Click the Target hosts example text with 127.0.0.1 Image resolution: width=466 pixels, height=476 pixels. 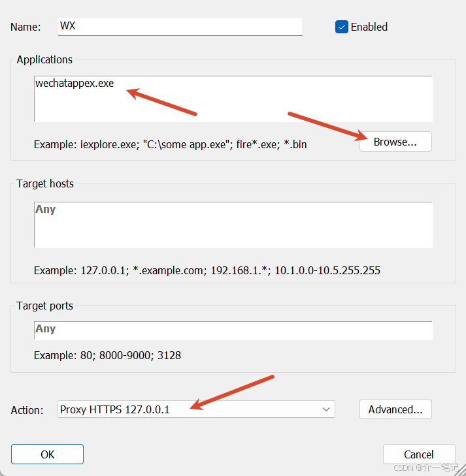tap(207, 270)
